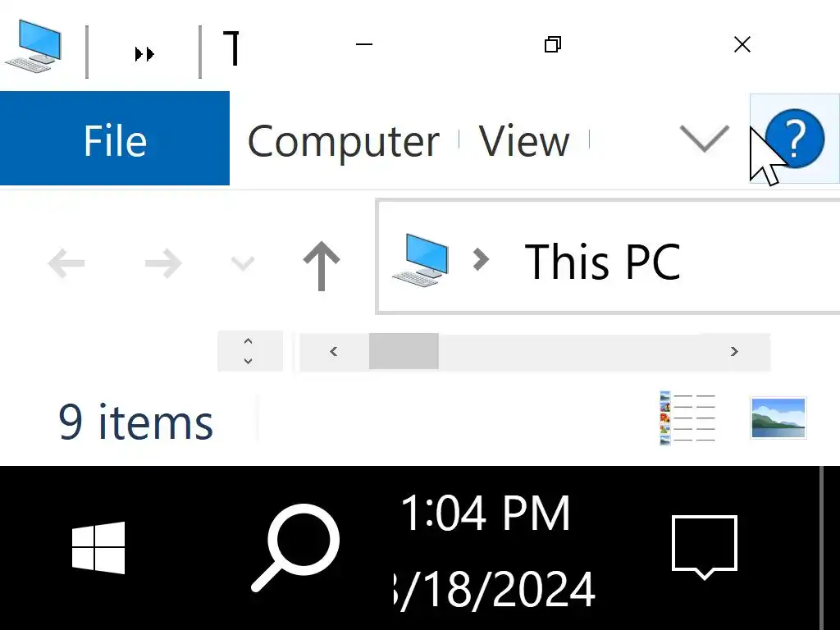Click the horizontal scrollbar right arrow
840x630 pixels.
coord(734,352)
